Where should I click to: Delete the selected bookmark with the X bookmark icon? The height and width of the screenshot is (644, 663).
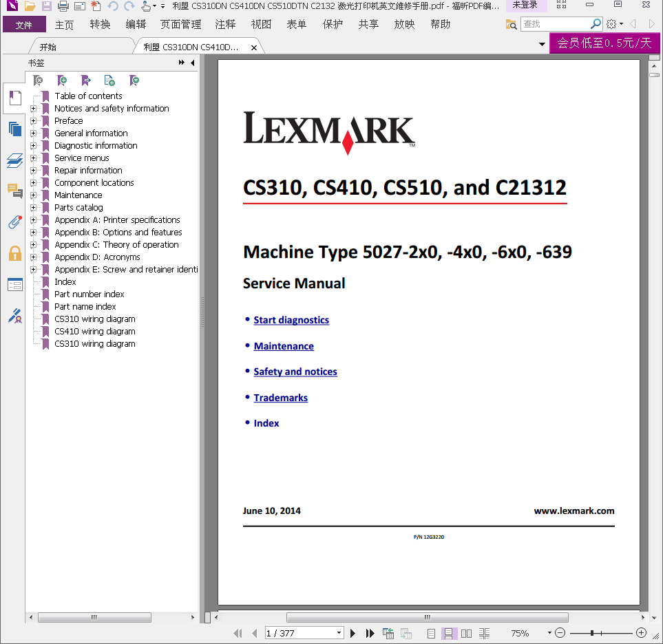tap(38, 80)
